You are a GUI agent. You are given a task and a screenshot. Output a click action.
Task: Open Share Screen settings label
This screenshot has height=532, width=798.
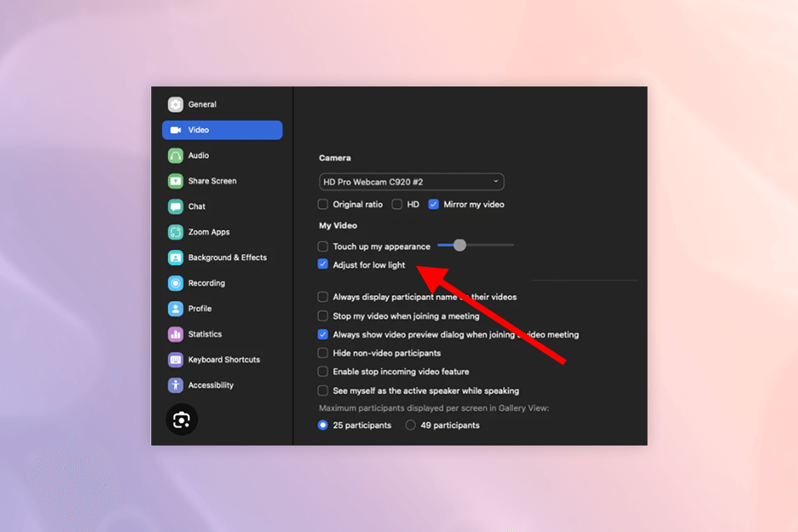coord(212,180)
